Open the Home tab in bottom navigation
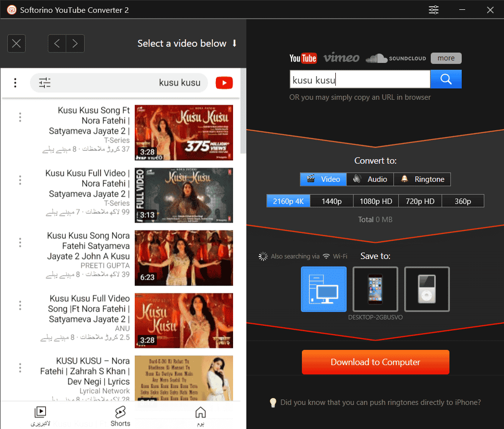The width and height of the screenshot is (504, 429). point(200,416)
